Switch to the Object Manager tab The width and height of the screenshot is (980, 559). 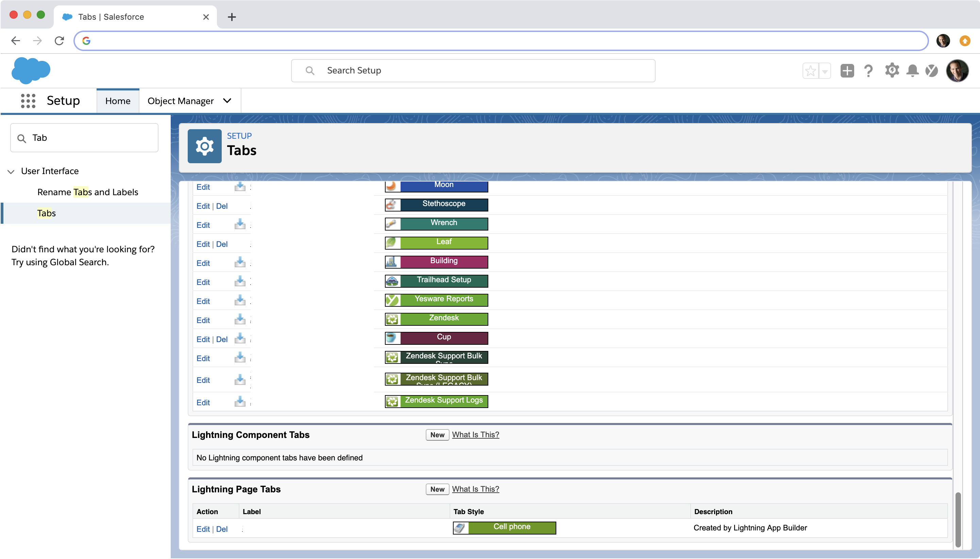[181, 101]
